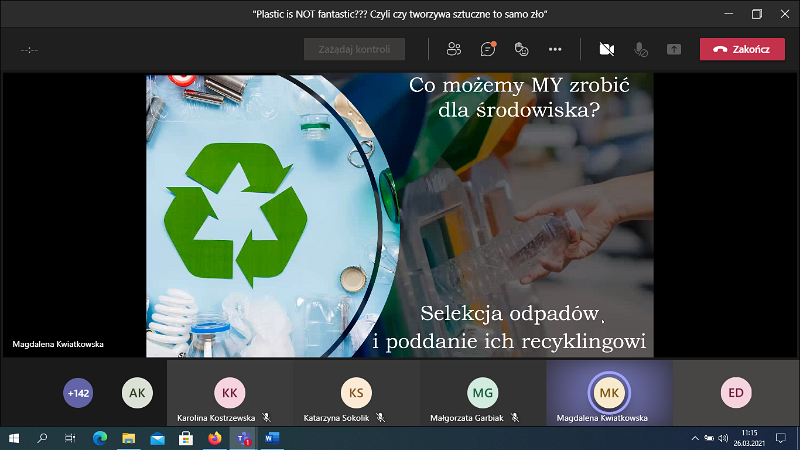Open the +142 overflow participants bubble
Image resolution: width=800 pixels, height=450 pixels.
coord(78,393)
